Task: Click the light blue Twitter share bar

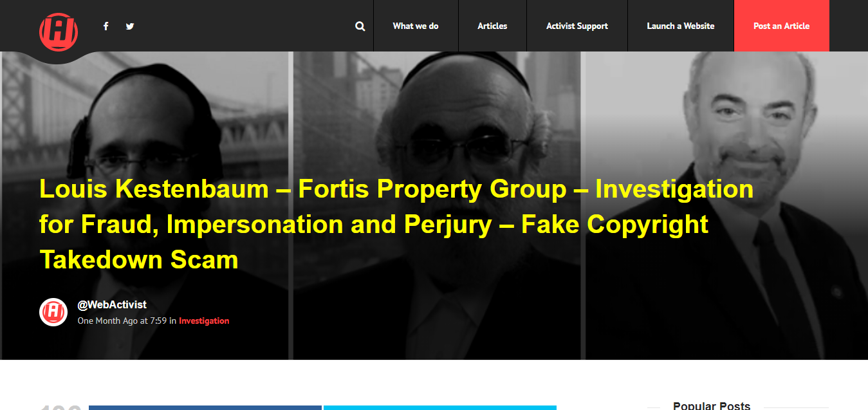Action: 440,407
